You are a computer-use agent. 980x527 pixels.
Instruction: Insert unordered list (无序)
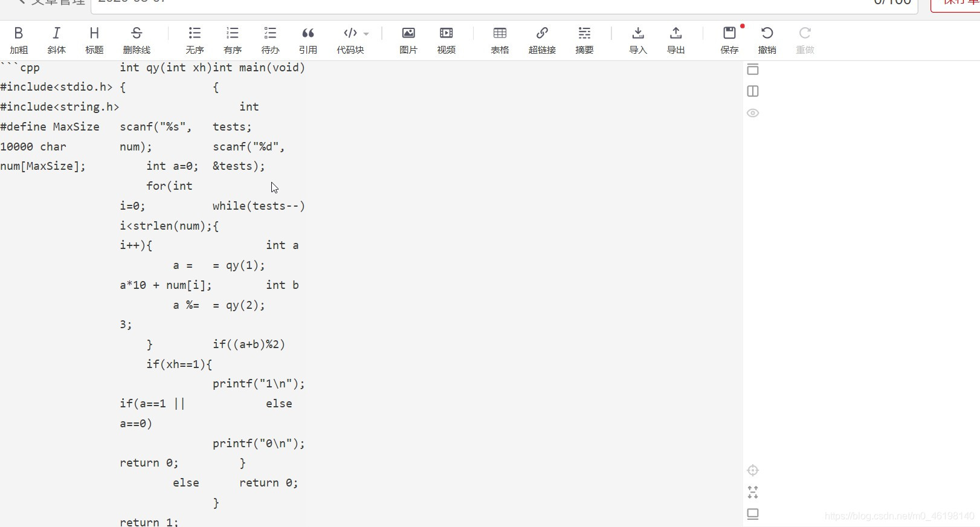pos(195,40)
